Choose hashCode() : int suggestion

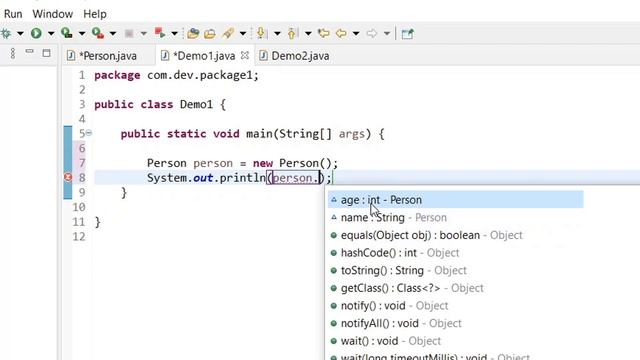456,253
